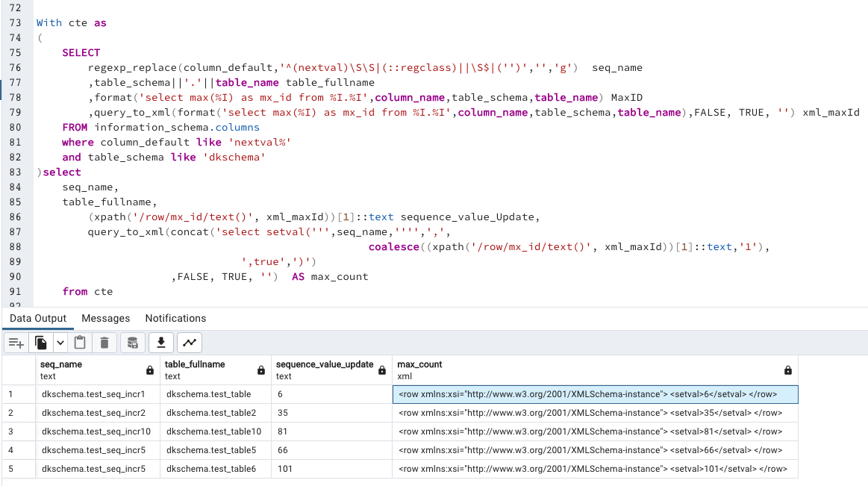Image resolution: width=868 pixels, height=486 pixels.
Task: Paste rows using the clipboard icon
Action: pyautogui.click(x=80, y=343)
